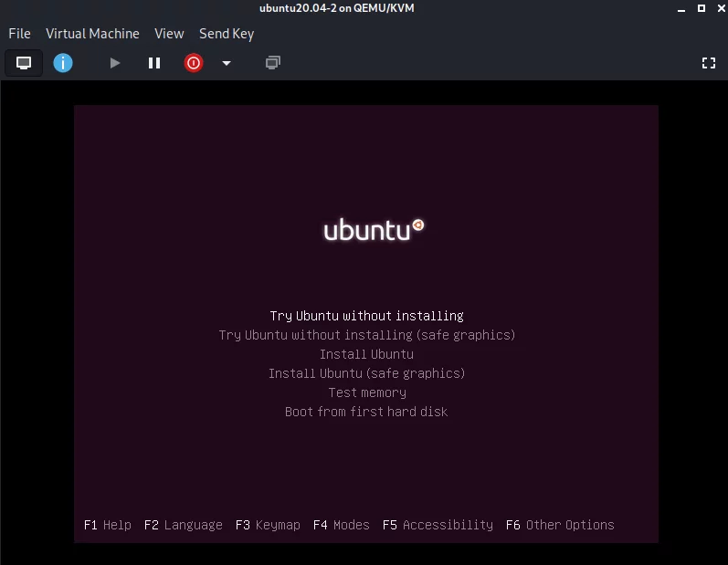Select Try Ubuntu without installing
This screenshot has width=728, height=565.
367,316
